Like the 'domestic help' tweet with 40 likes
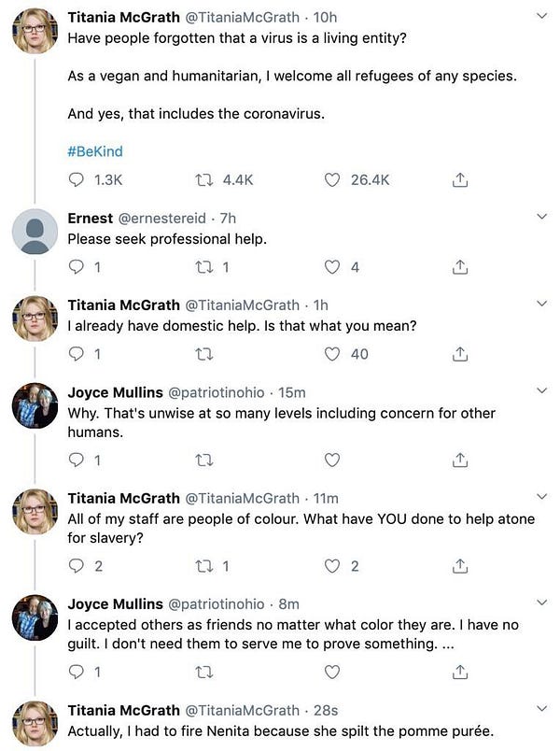This screenshot has height=751, width=560. point(332,354)
